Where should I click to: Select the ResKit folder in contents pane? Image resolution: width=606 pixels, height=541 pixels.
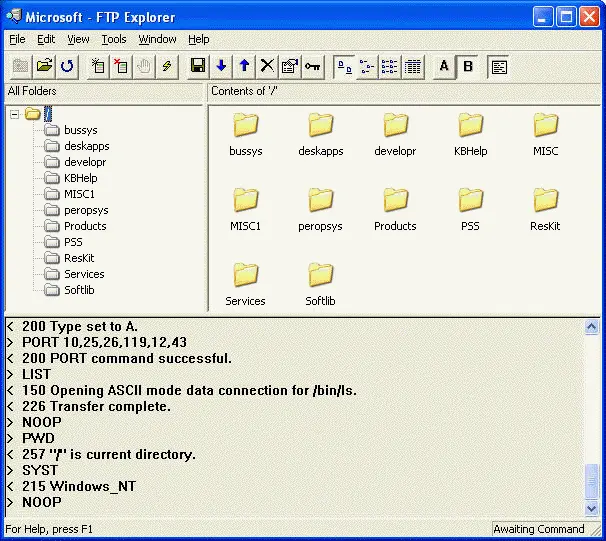pyautogui.click(x=545, y=205)
